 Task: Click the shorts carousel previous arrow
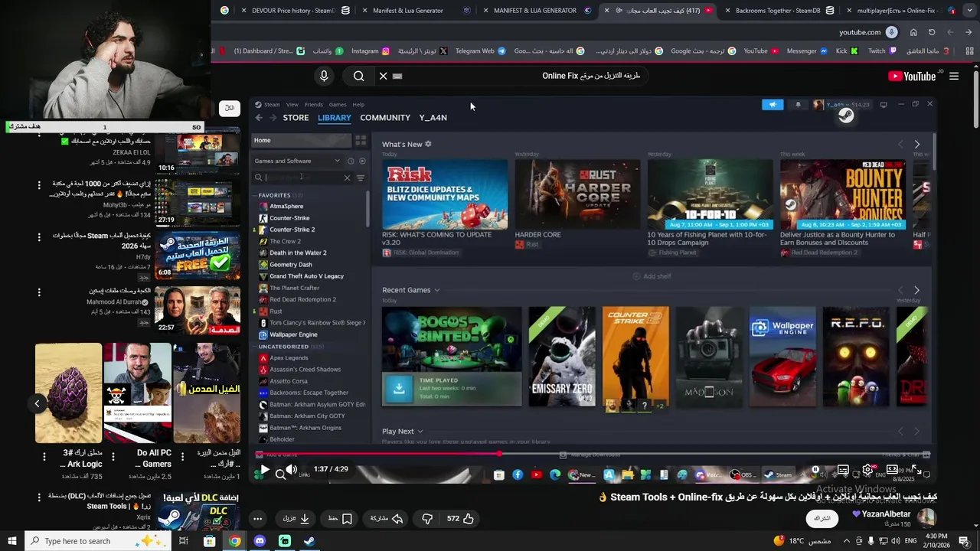coord(37,403)
